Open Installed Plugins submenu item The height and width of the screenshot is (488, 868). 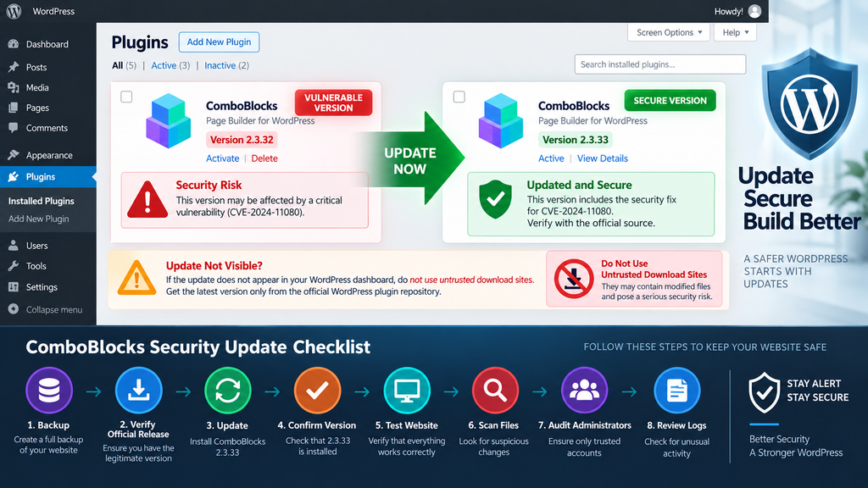[x=41, y=201]
